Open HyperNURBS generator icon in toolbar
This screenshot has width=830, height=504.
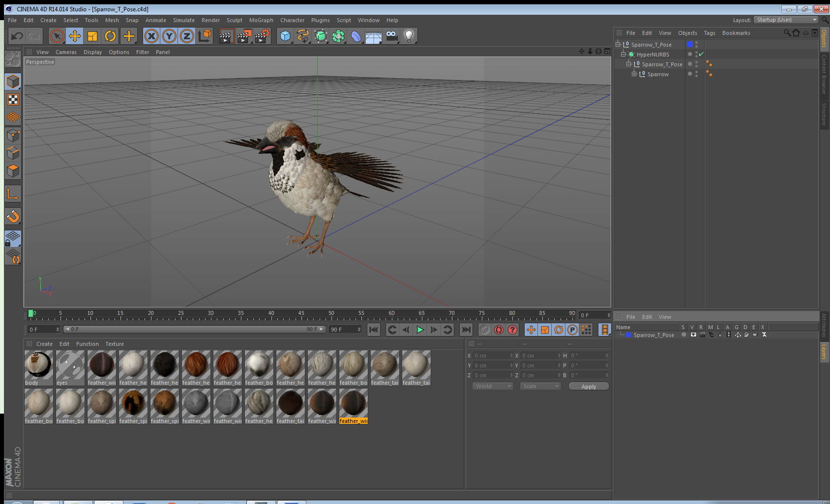click(x=321, y=36)
